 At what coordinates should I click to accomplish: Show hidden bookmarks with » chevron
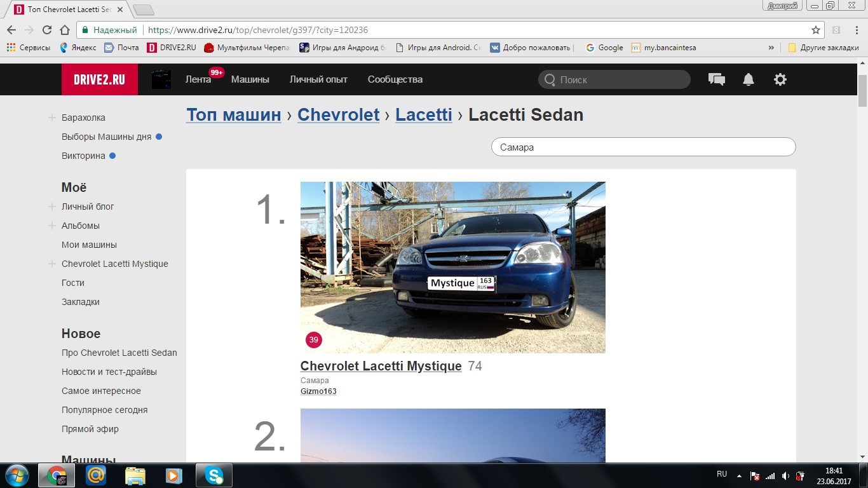pos(771,48)
